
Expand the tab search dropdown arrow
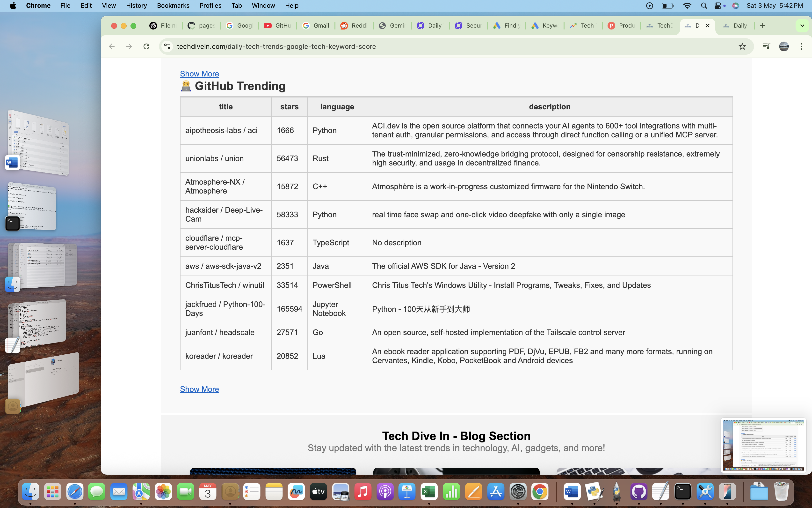pos(802,26)
